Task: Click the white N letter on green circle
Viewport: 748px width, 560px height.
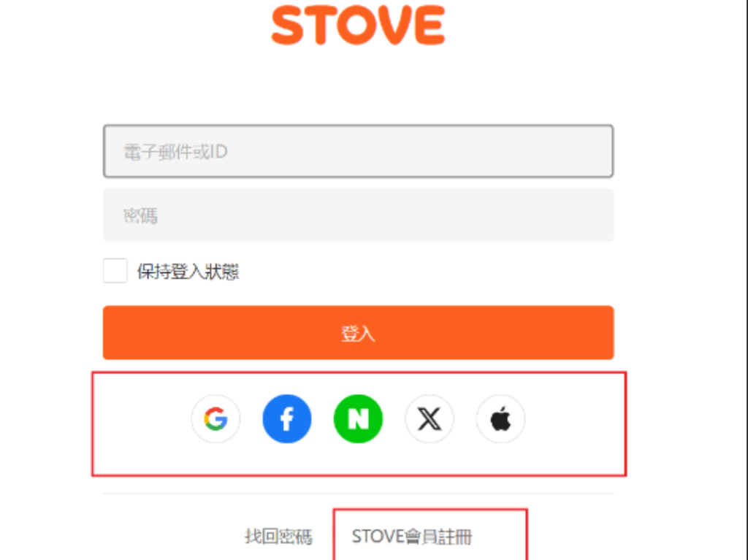Action: (x=358, y=419)
